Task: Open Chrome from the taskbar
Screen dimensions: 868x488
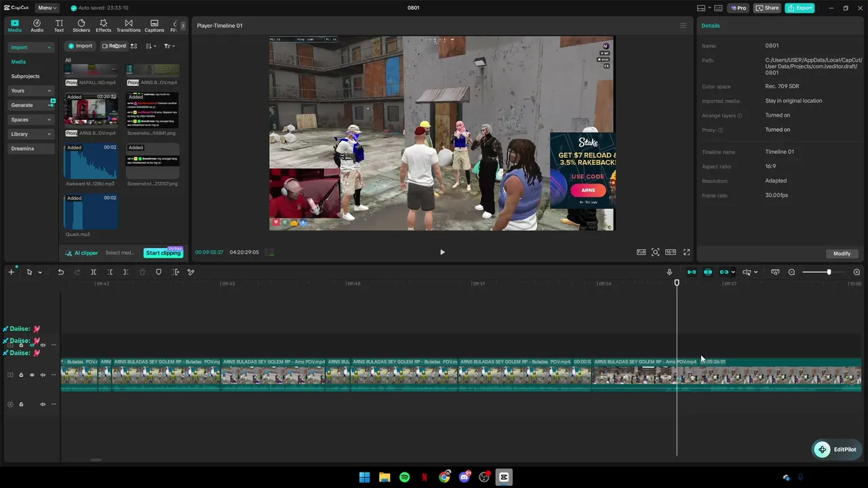Action: tap(444, 477)
